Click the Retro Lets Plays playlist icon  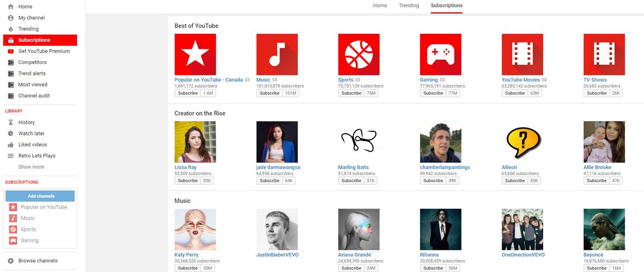11,156
